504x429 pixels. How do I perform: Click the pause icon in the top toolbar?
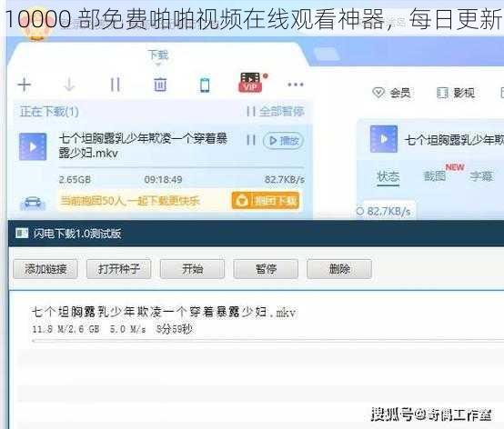click(x=115, y=85)
